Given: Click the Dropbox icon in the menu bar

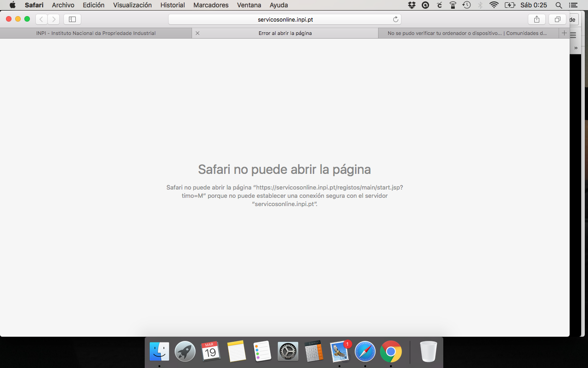Looking at the screenshot, I should pos(412,5).
